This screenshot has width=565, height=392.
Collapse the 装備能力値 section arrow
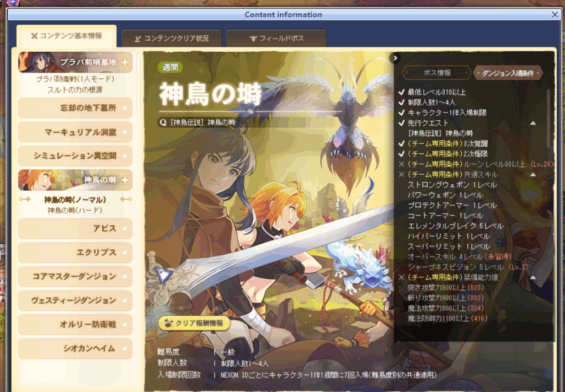[533, 277]
